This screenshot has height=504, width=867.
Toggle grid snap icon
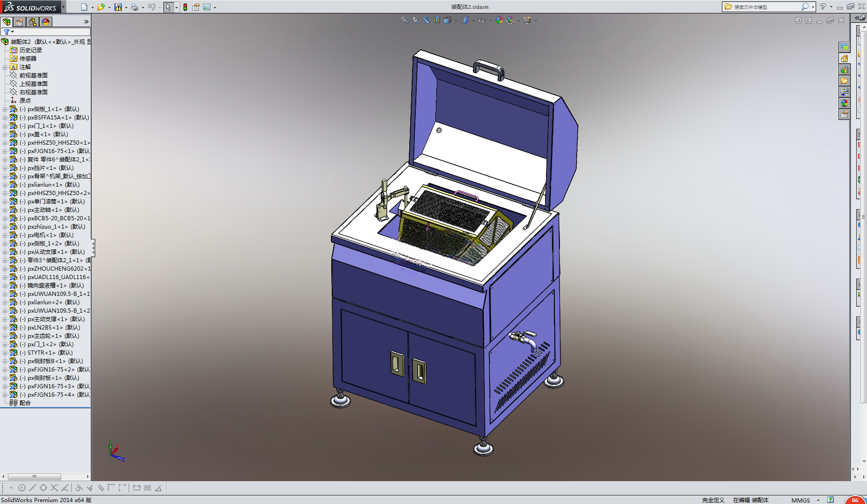[147, 488]
